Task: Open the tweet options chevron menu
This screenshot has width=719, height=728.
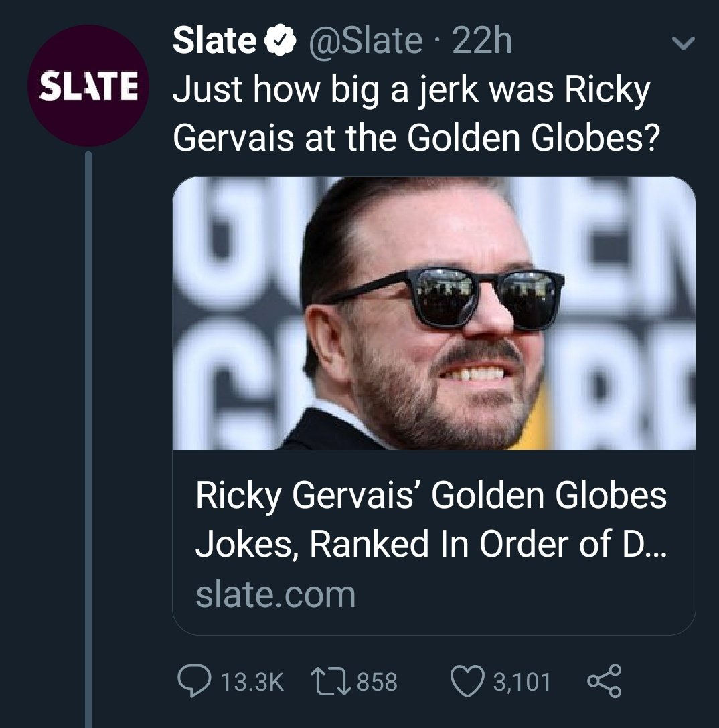Action: 682,44
